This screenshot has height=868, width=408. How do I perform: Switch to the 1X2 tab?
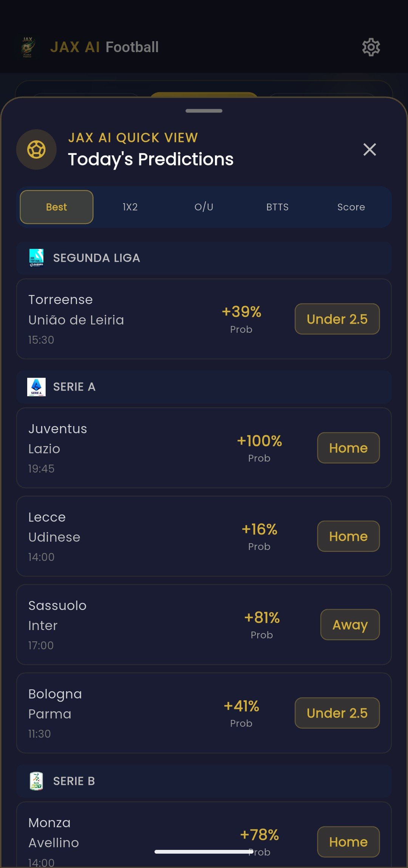[130, 207]
